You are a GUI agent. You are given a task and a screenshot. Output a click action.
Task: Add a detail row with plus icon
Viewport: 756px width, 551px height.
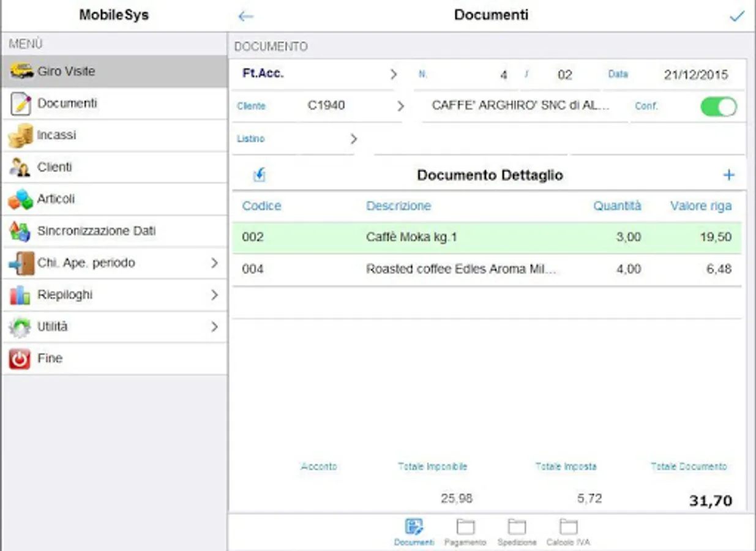tap(728, 175)
